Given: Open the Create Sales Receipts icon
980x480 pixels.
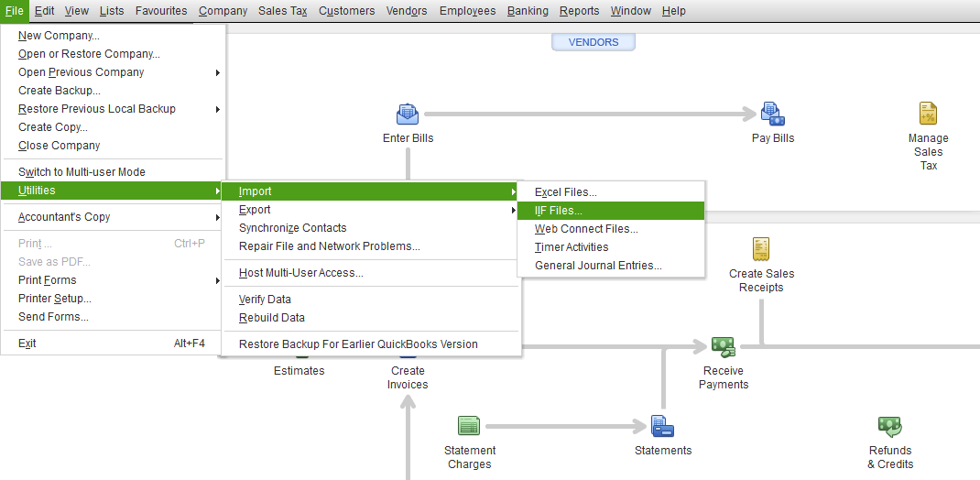Looking at the screenshot, I should coord(760,249).
